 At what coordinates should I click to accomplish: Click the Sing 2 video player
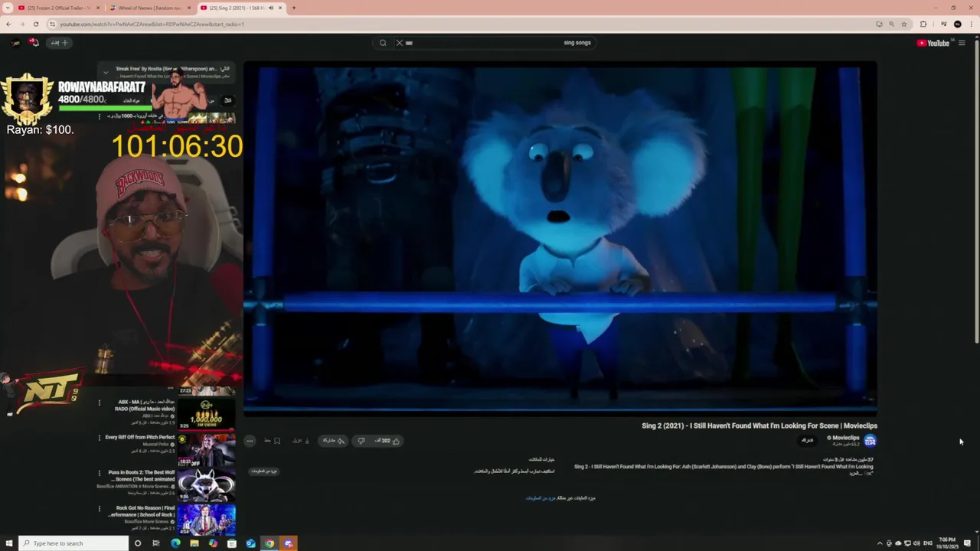[x=560, y=239]
